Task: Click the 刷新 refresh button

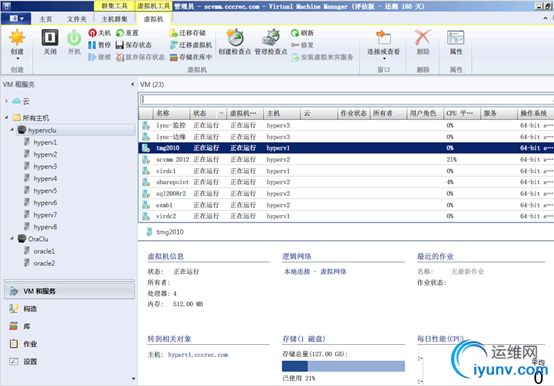Action: pyautogui.click(x=302, y=33)
